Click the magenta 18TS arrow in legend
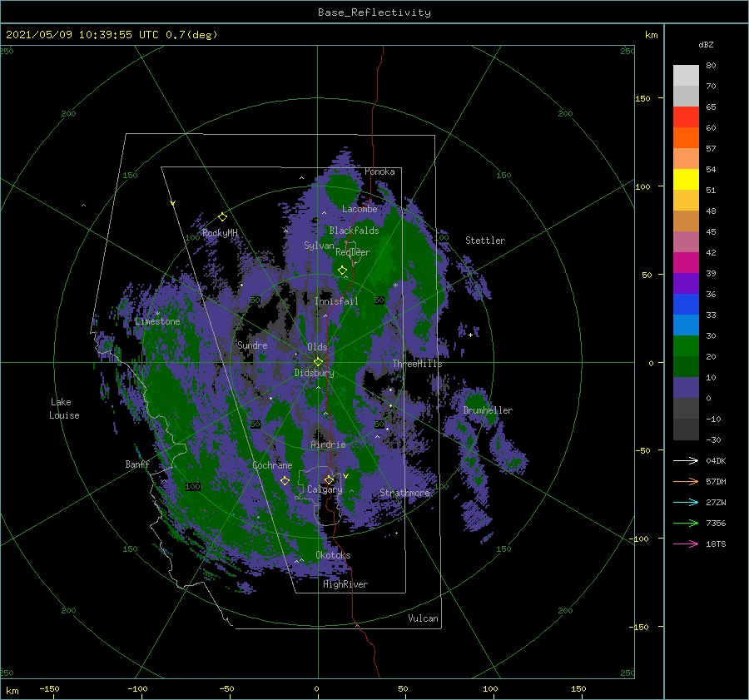749x700 pixels. 686,544
